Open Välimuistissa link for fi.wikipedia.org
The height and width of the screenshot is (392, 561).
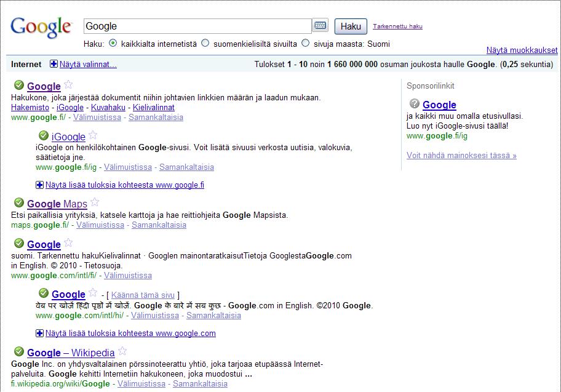click(141, 384)
